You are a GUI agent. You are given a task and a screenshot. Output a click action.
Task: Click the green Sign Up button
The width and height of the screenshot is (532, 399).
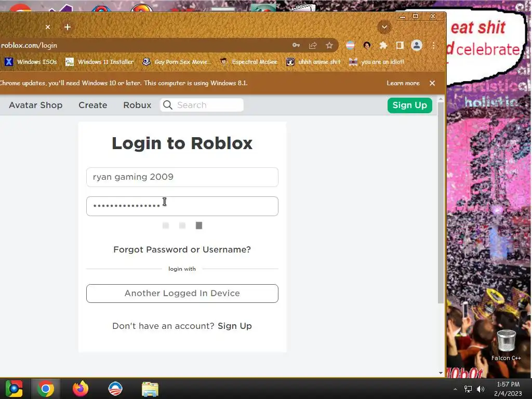(x=409, y=105)
